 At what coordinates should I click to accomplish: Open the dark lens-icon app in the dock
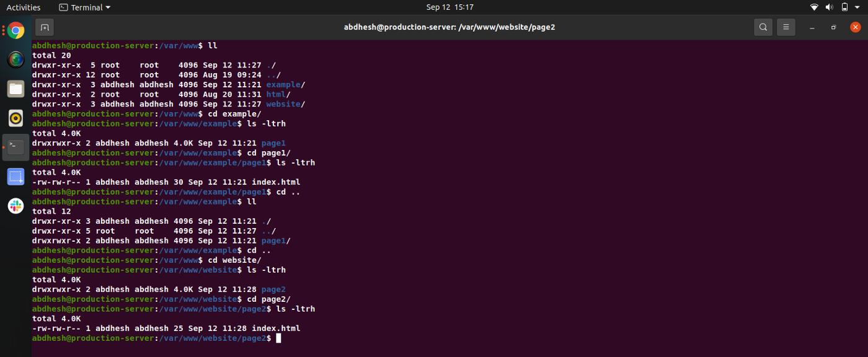coord(15,59)
